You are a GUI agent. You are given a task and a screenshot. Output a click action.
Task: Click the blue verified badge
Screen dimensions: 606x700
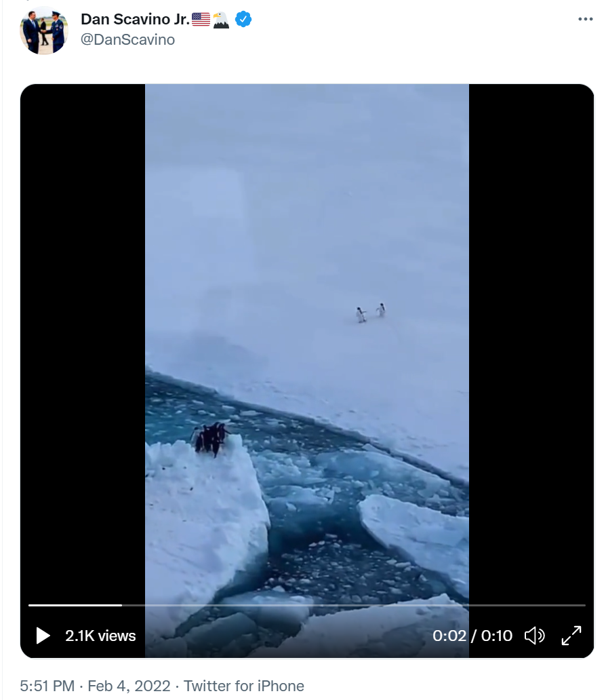[243, 19]
